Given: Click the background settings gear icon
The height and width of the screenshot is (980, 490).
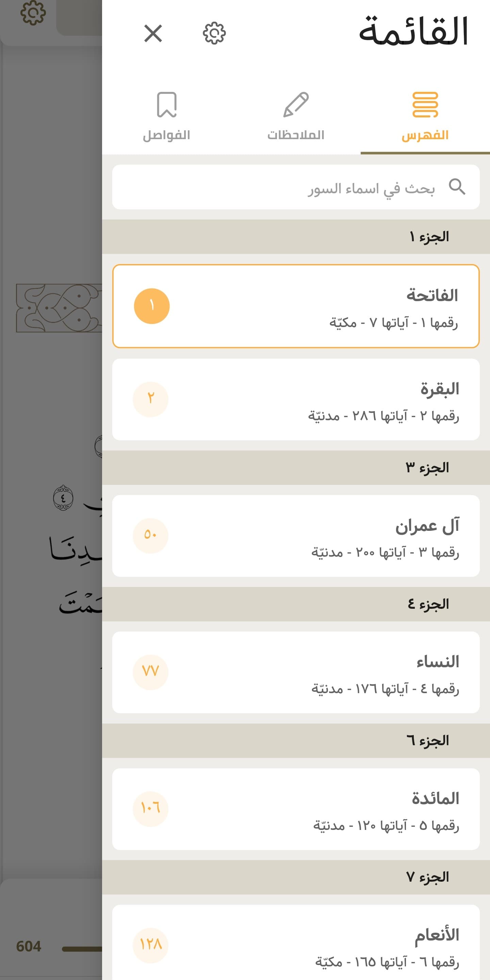Looking at the screenshot, I should (x=33, y=13).
